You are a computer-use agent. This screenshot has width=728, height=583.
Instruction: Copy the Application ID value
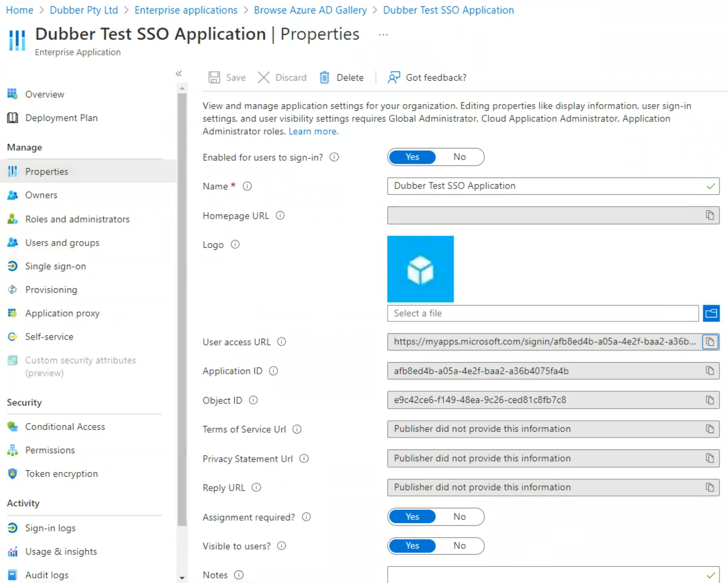coord(710,370)
